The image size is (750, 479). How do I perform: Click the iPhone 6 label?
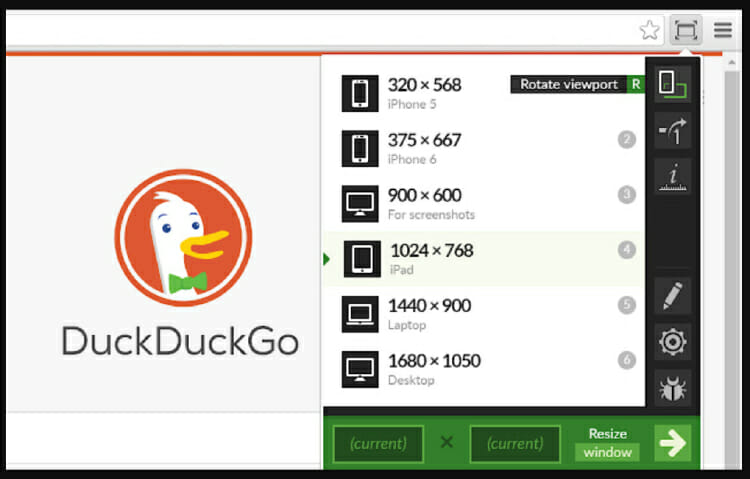pyautogui.click(x=412, y=159)
